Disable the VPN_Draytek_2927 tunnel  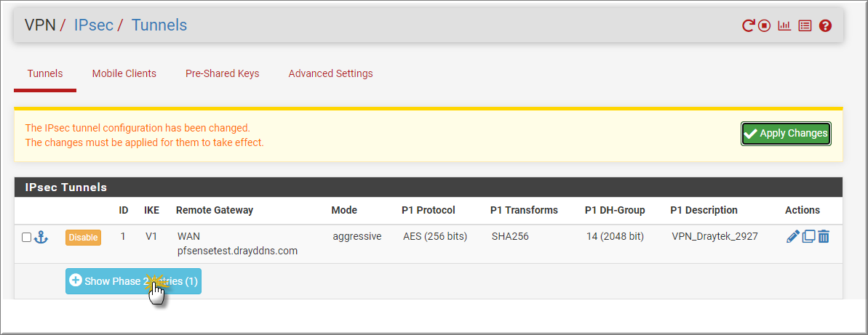click(x=83, y=237)
